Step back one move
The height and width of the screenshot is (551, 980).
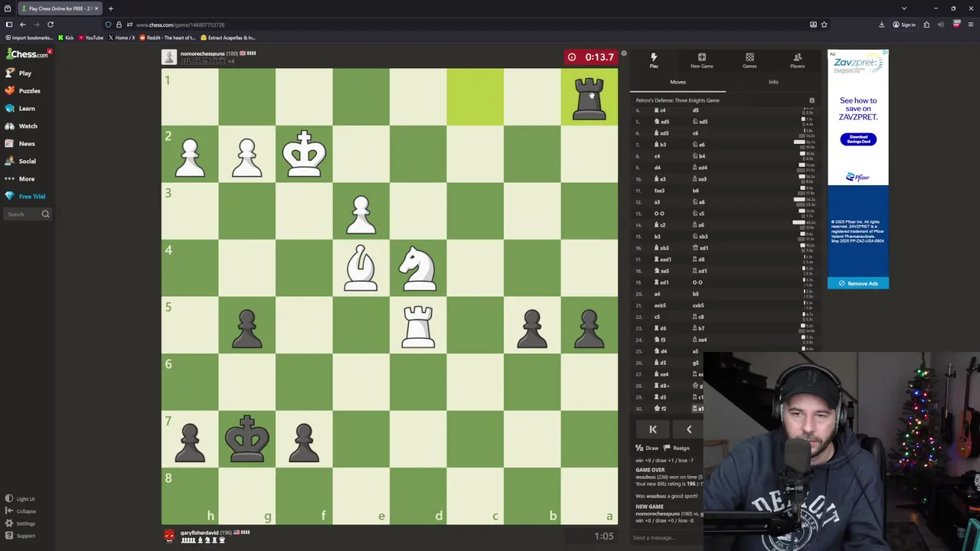[x=688, y=429]
